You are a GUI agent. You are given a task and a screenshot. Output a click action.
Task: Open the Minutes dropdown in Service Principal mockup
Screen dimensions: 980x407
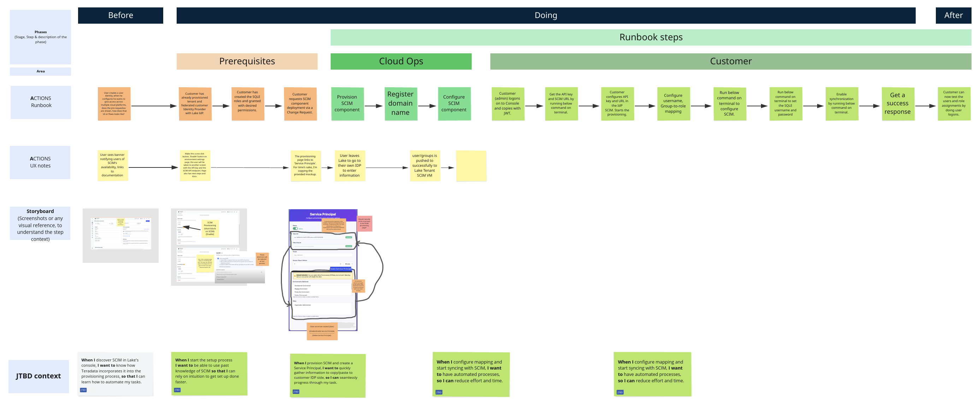point(348,264)
